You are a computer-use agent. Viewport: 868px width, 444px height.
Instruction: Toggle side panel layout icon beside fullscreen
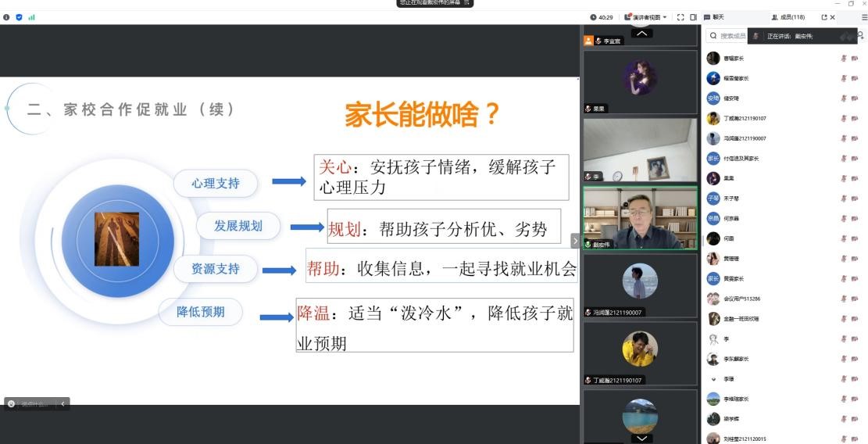point(693,17)
